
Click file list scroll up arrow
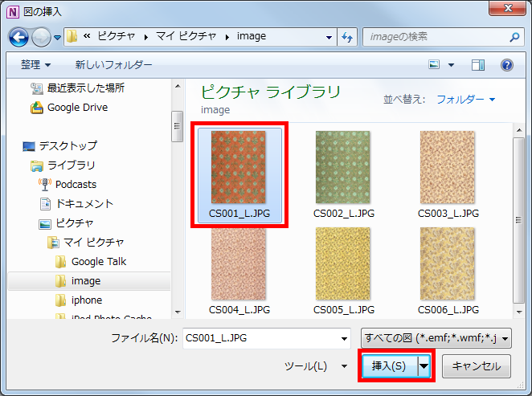click(x=519, y=130)
